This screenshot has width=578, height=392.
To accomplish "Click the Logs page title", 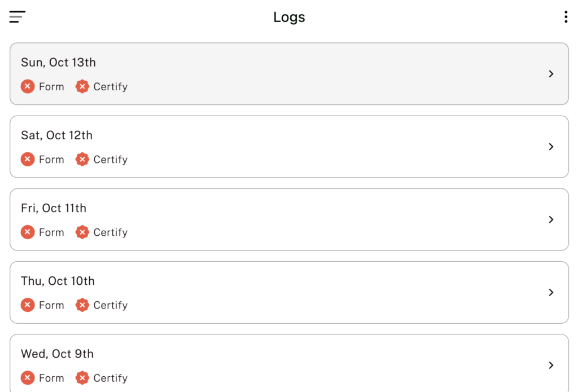I will pyautogui.click(x=289, y=17).
